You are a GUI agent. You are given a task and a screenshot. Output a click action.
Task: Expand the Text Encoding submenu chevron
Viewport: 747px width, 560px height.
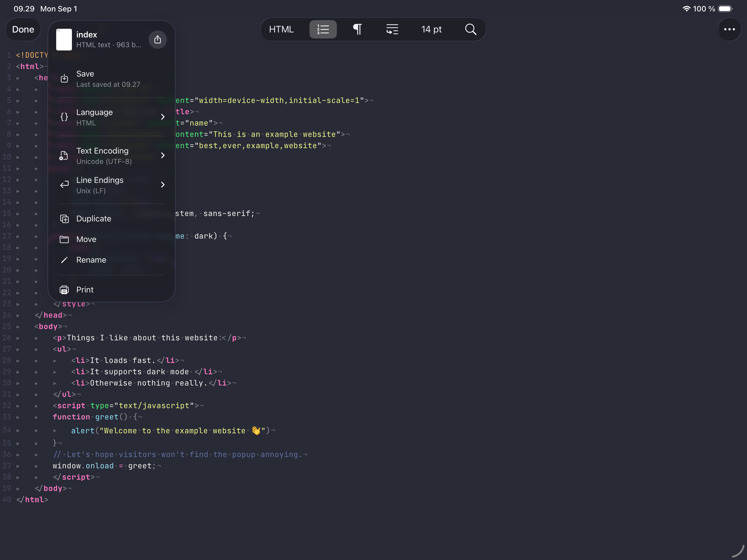[x=163, y=155]
